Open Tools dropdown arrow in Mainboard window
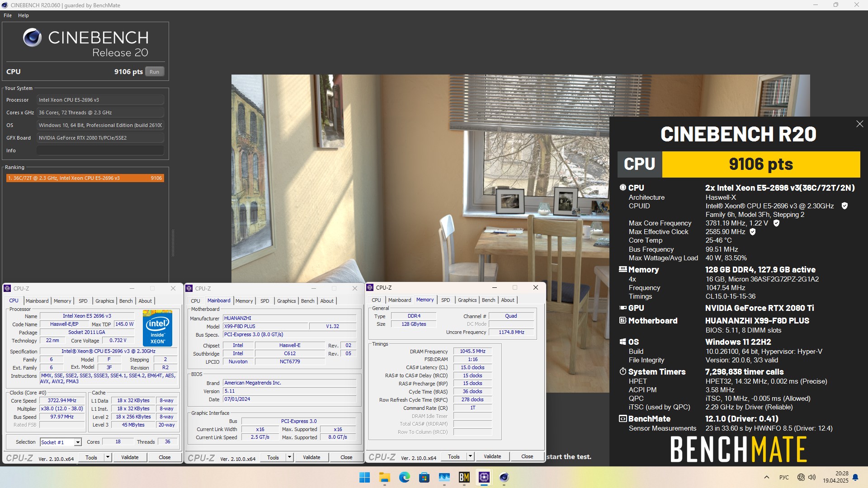Screen dimensions: 868x488 tap(289, 457)
